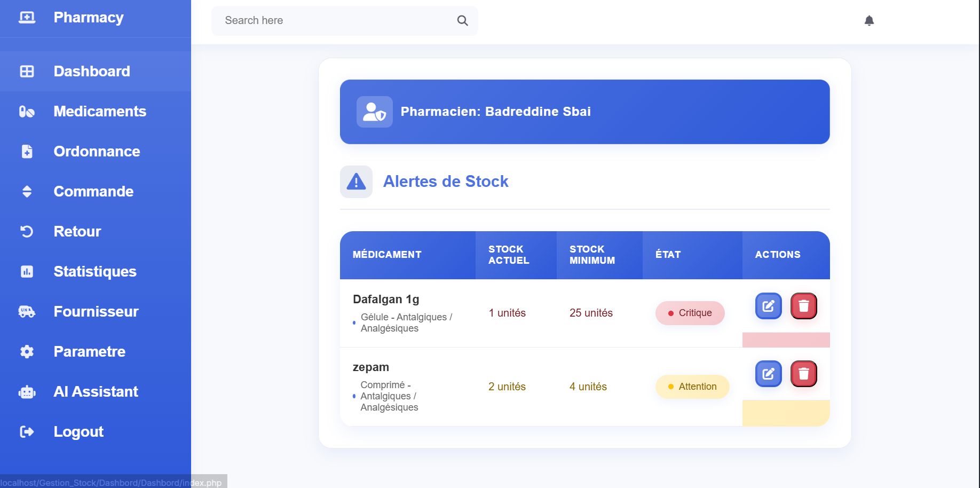980x488 pixels.
Task: Click the stock alert warning triangle icon
Action: (356, 182)
